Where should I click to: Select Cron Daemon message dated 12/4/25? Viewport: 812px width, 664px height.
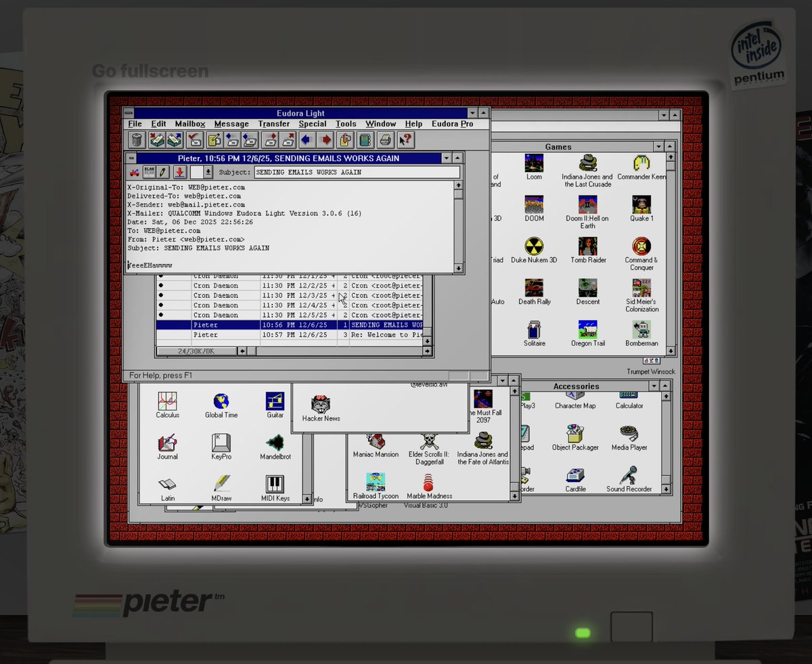click(x=290, y=305)
